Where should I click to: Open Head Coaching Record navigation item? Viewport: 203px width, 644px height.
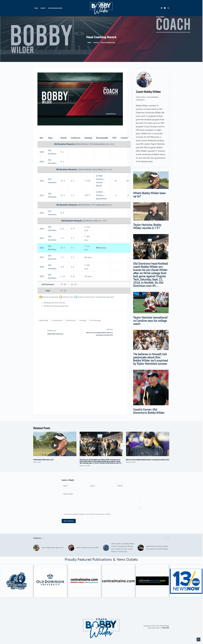coord(55,8)
